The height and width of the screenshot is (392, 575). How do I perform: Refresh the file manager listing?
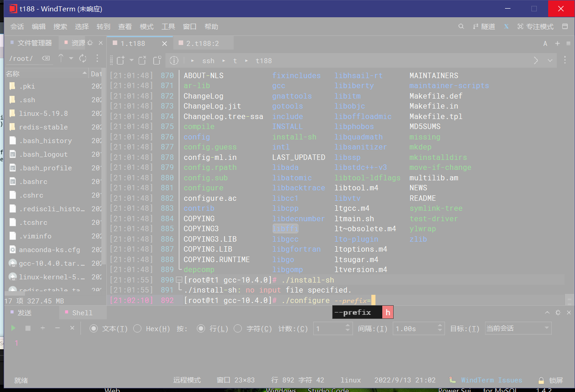83,58
